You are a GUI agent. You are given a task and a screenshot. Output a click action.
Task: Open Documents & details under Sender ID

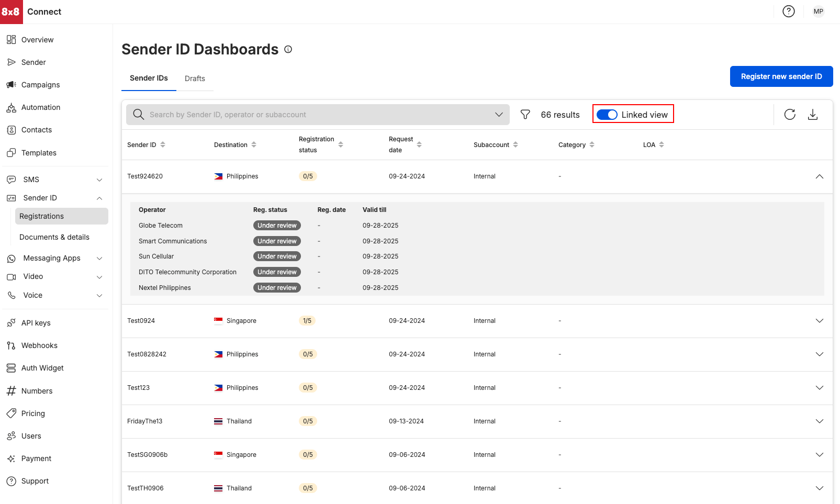54,237
